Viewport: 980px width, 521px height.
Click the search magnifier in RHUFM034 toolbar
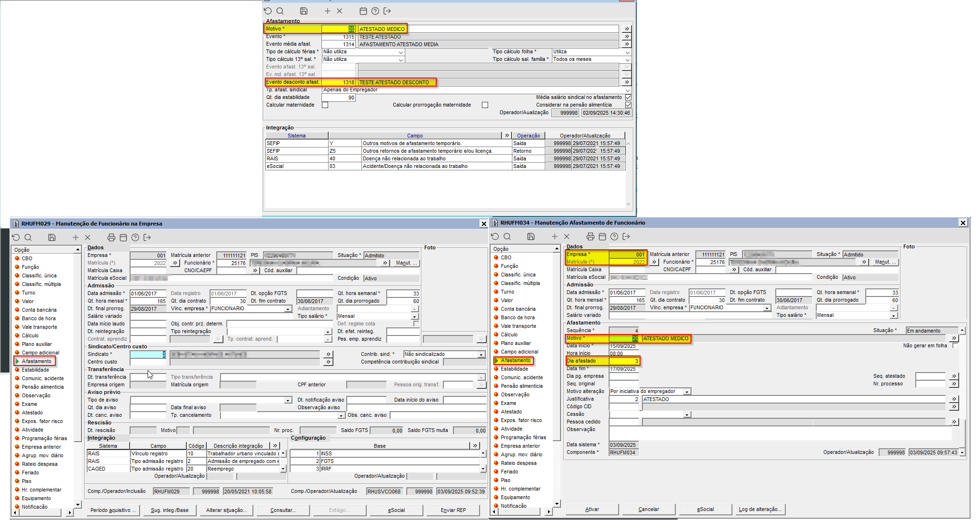click(507, 236)
